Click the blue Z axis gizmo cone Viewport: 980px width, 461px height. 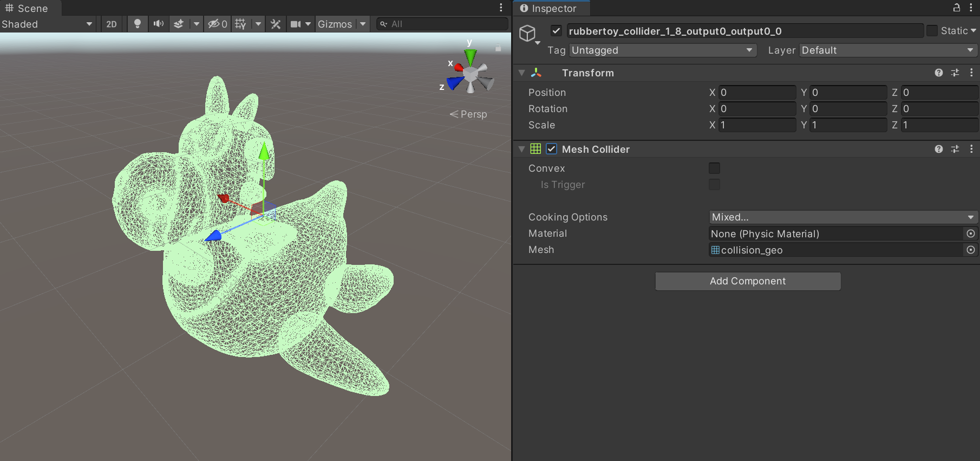[x=455, y=83]
